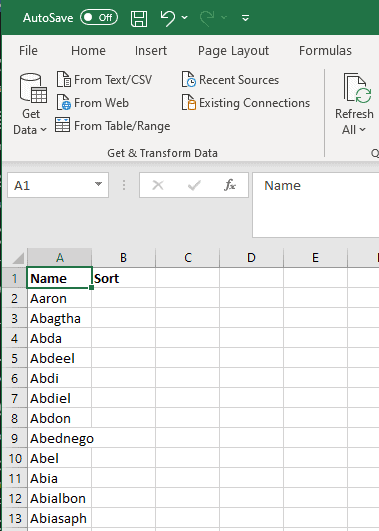Image resolution: width=379 pixels, height=531 pixels.
Task: Switch to the Formulas tab
Action: [325, 50]
